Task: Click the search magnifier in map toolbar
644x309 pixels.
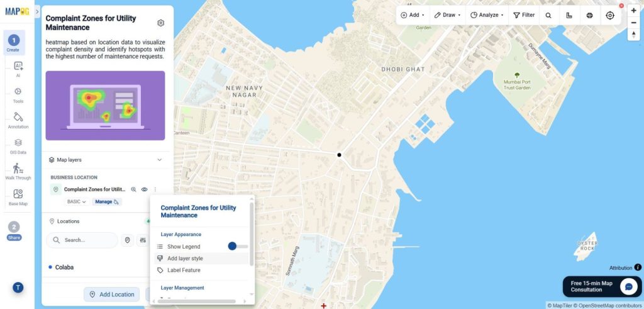Action: pyautogui.click(x=548, y=15)
